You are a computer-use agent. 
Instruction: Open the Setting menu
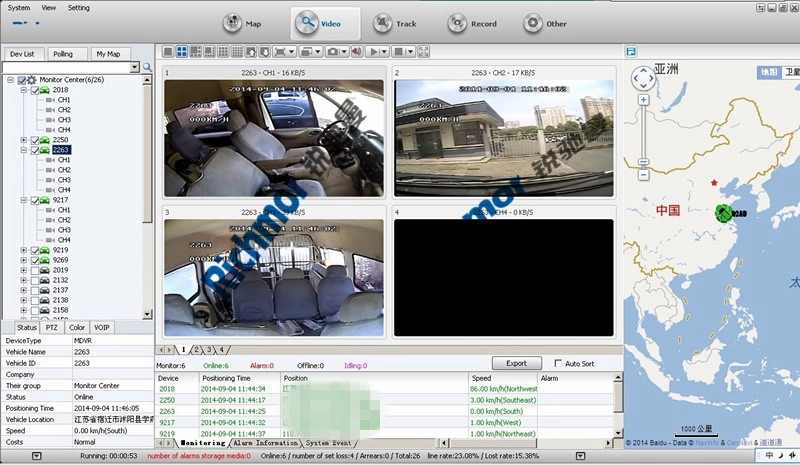(79, 8)
